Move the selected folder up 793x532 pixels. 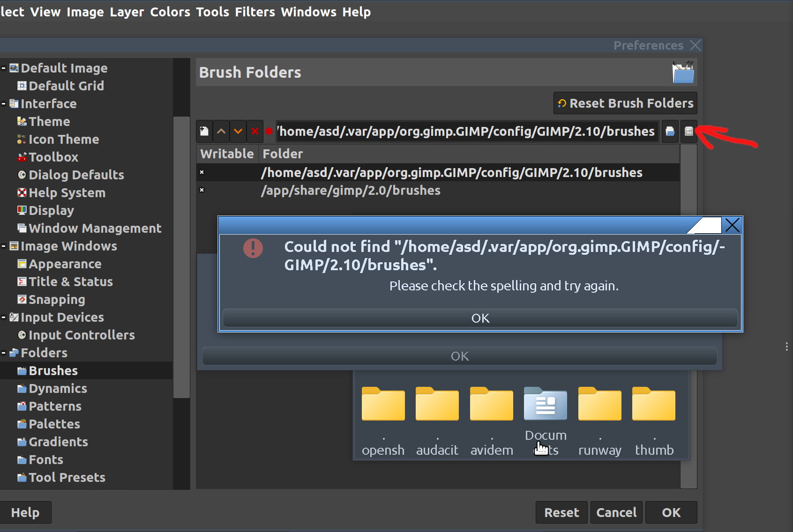(221, 131)
